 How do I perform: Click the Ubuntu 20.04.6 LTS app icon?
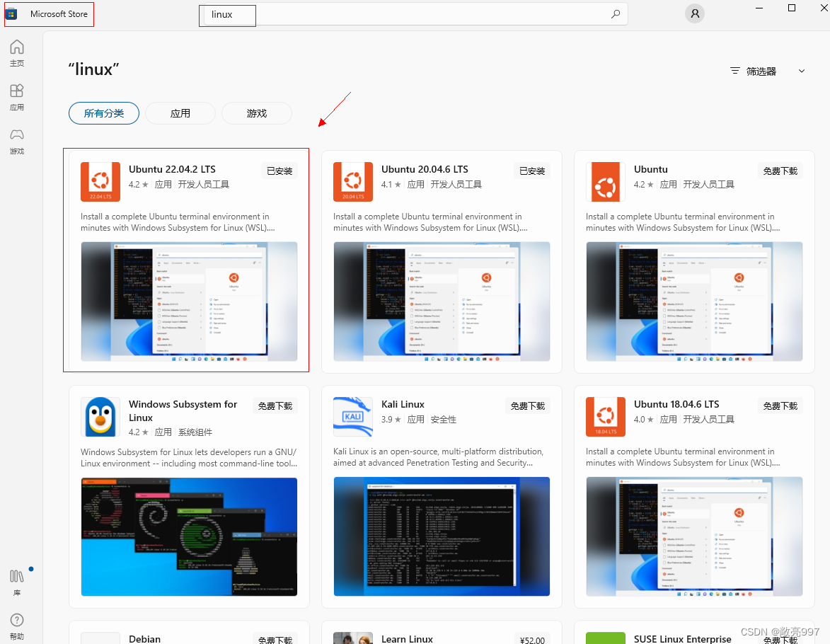[x=353, y=182]
